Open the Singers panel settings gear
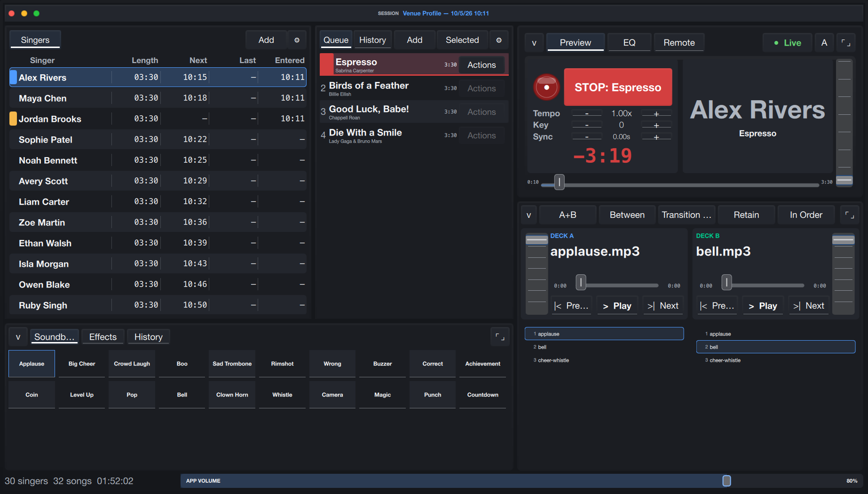Viewport: 868px width, 494px height. [x=297, y=40]
